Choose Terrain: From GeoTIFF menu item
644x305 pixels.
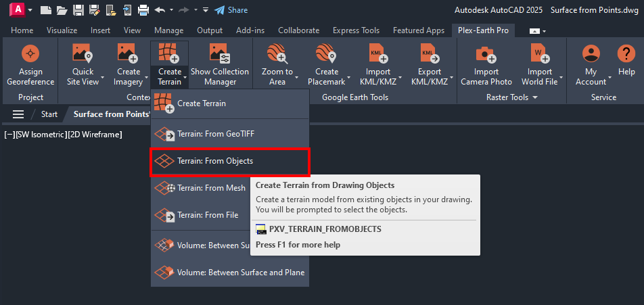click(x=230, y=134)
